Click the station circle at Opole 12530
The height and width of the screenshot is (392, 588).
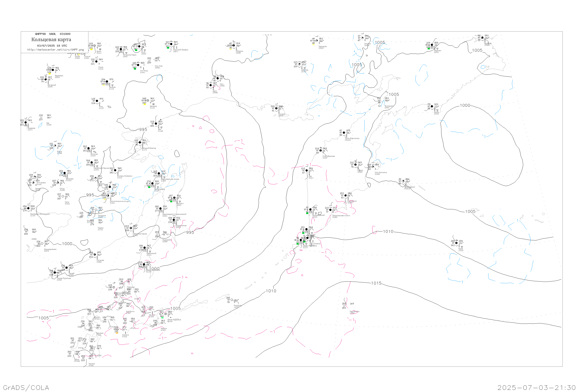pyautogui.click(x=456, y=243)
